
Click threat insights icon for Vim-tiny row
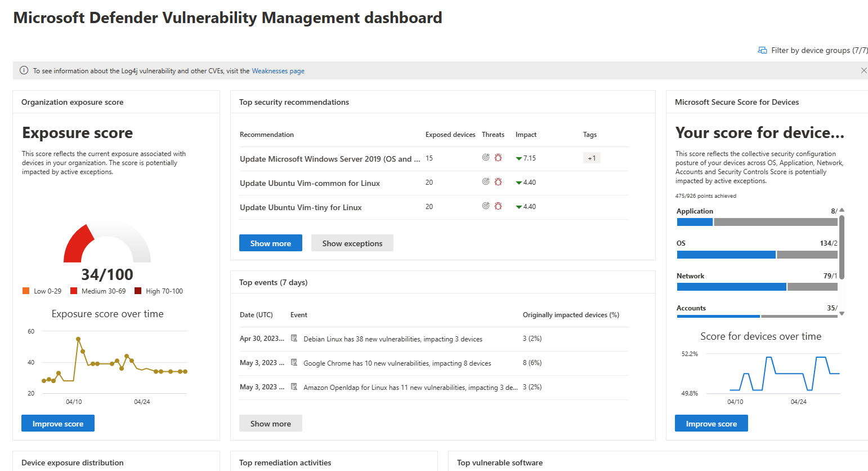[x=486, y=206]
